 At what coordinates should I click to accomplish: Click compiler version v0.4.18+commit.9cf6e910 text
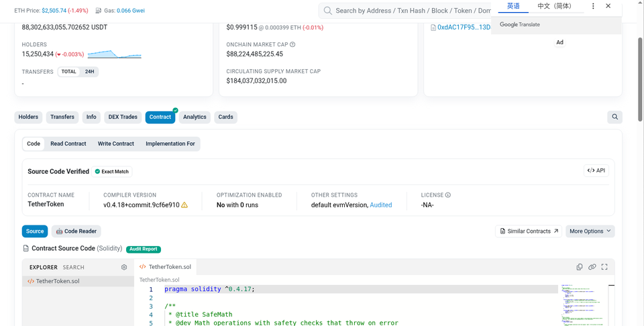point(142,205)
